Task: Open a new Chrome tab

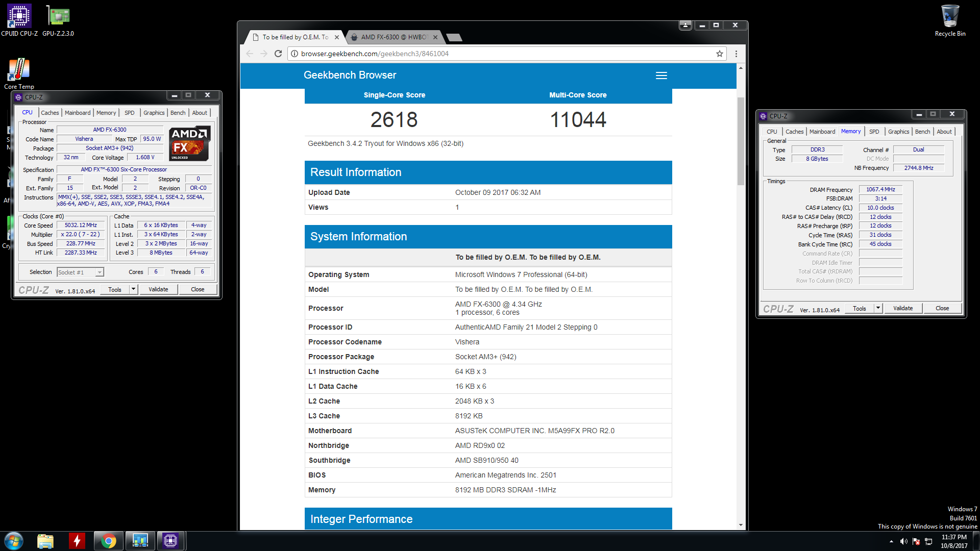Action: tap(454, 37)
